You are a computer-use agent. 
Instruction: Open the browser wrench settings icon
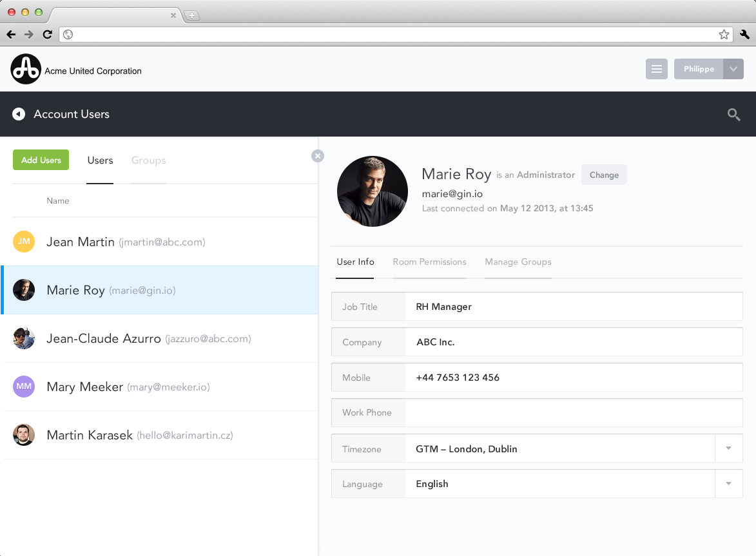744,34
